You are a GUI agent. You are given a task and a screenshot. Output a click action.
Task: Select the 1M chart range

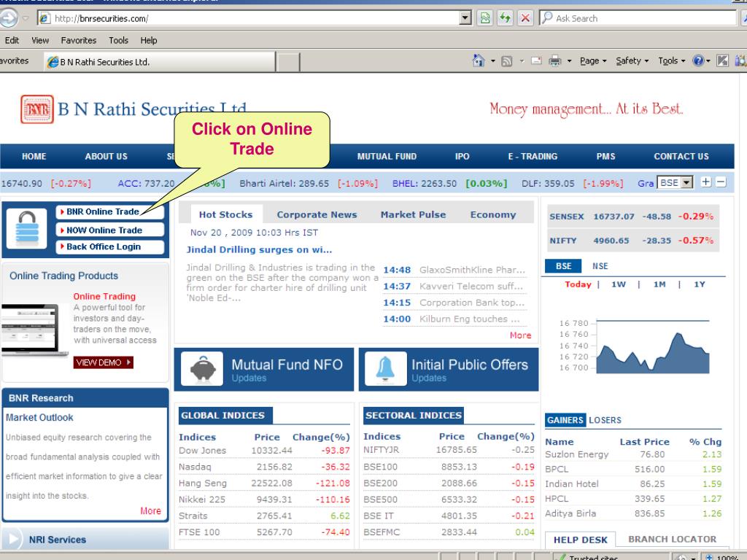(x=659, y=284)
